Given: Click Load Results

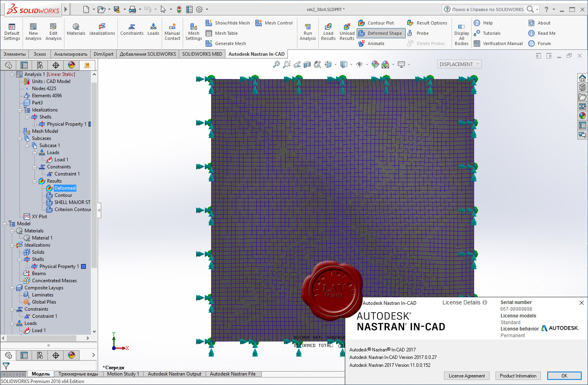Looking at the screenshot, I should coord(328,32).
